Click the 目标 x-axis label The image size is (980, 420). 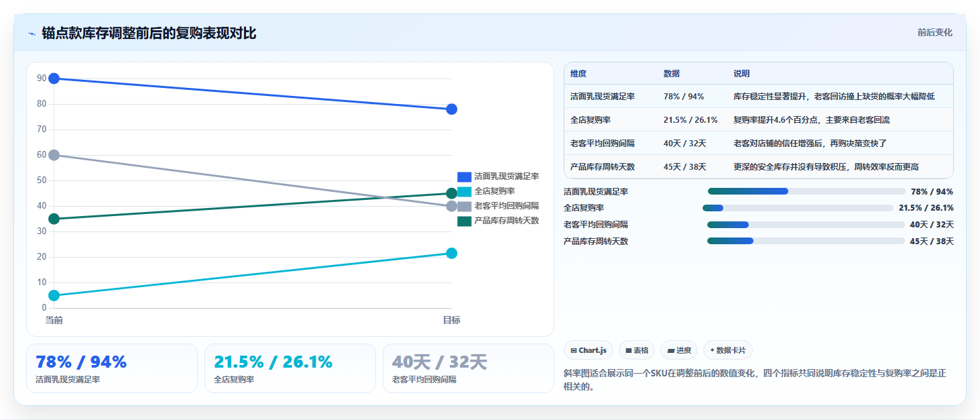coord(452,320)
